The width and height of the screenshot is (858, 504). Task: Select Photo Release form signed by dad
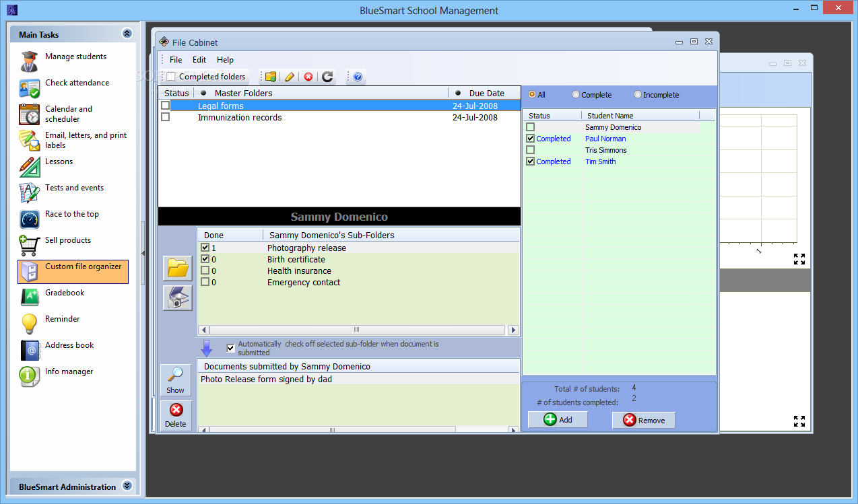pyautogui.click(x=358, y=380)
